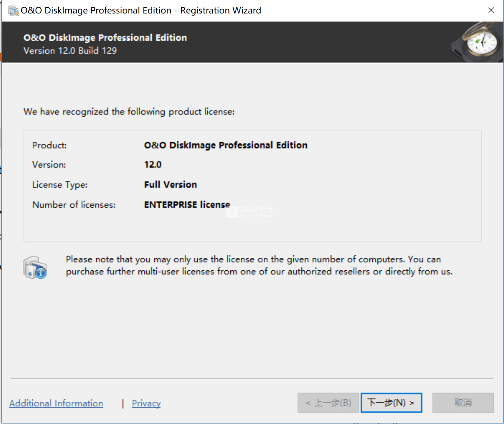The width and height of the screenshot is (504, 424).
Task: Click the bold header title 'O&O DiskImage Professional Edition'
Action: click(105, 38)
